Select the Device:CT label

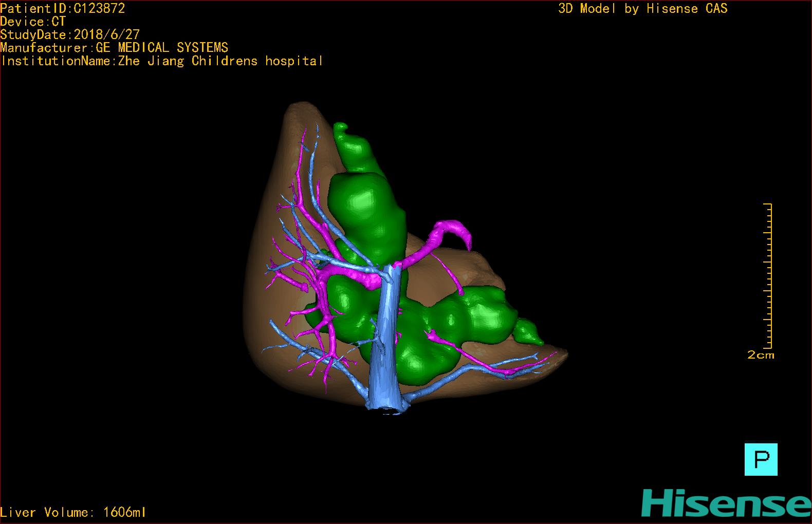pyautogui.click(x=33, y=22)
